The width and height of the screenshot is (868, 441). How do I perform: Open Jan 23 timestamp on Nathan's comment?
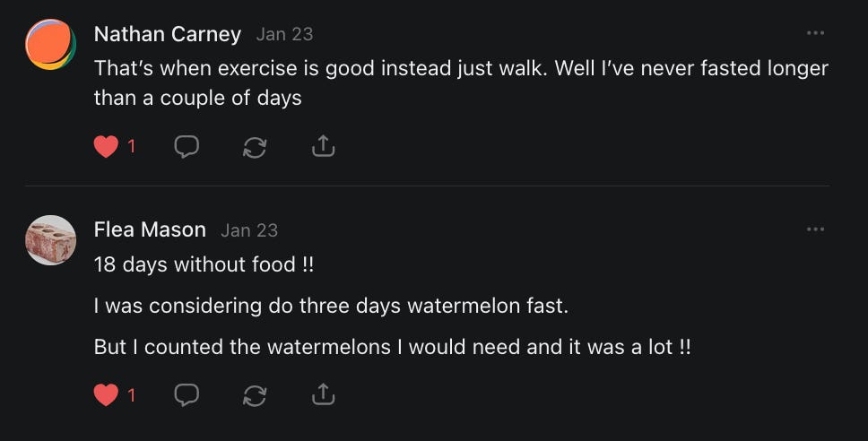284,34
